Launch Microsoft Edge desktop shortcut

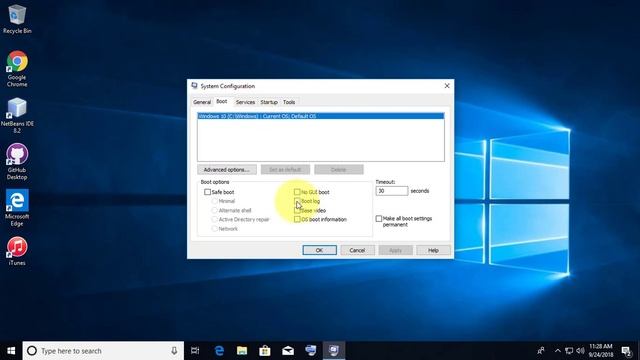pyautogui.click(x=17, y=208)
